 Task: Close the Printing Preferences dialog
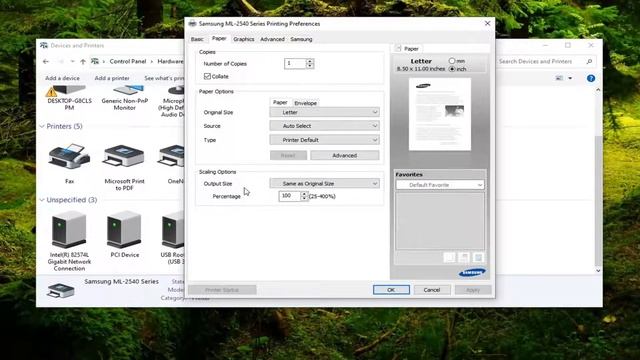(x=487, y=23)
